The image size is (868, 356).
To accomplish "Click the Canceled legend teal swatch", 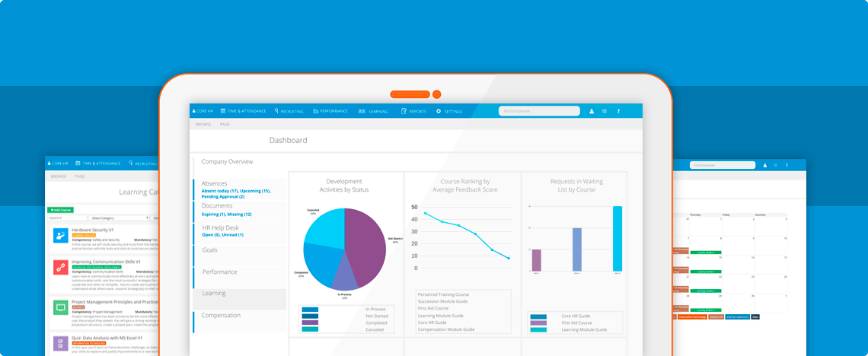I will point(310,329).
